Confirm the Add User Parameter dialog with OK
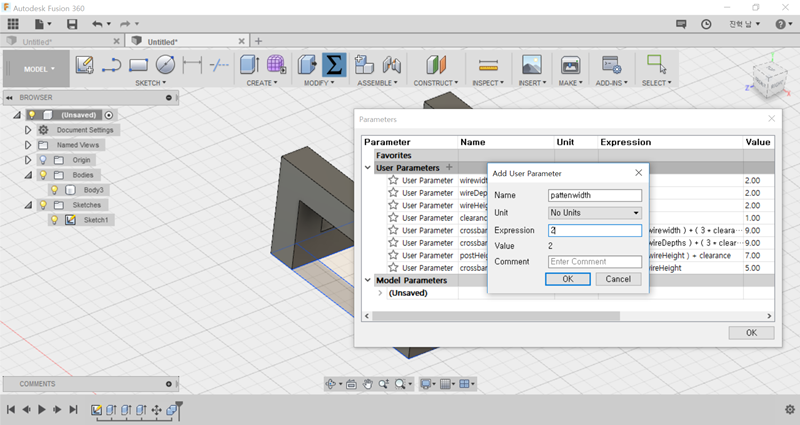 (x=568, y=279)
